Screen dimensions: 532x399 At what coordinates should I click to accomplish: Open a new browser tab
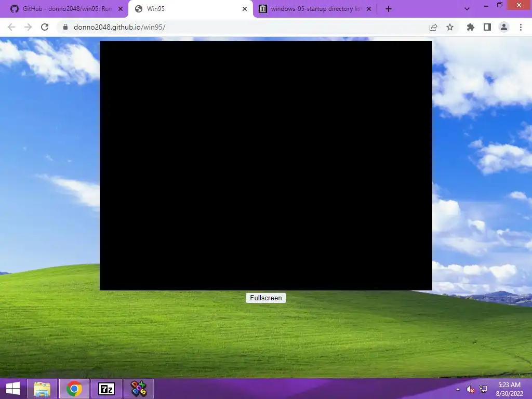coord(389,9)
